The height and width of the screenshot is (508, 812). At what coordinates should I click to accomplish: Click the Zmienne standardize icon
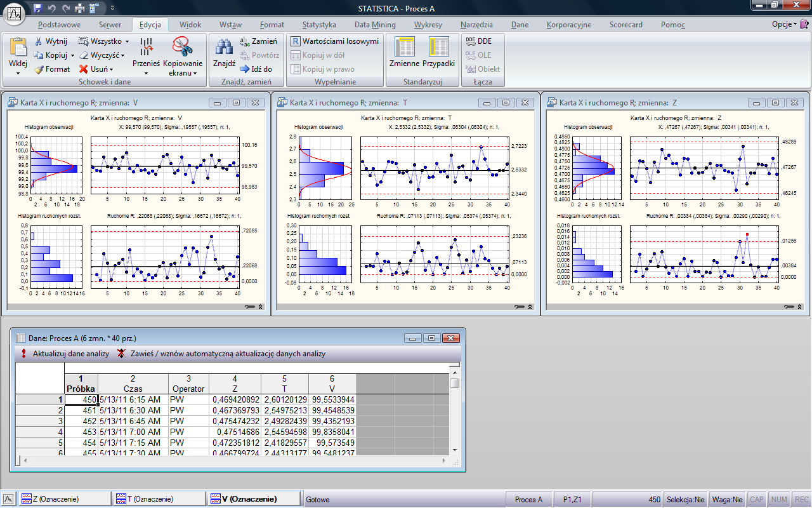[404, 47]
